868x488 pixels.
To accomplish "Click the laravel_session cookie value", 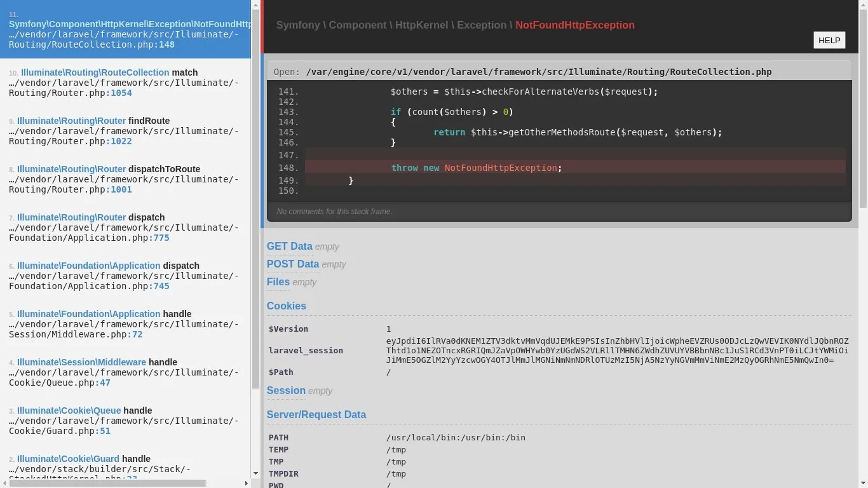I will (x=618, y=351).
